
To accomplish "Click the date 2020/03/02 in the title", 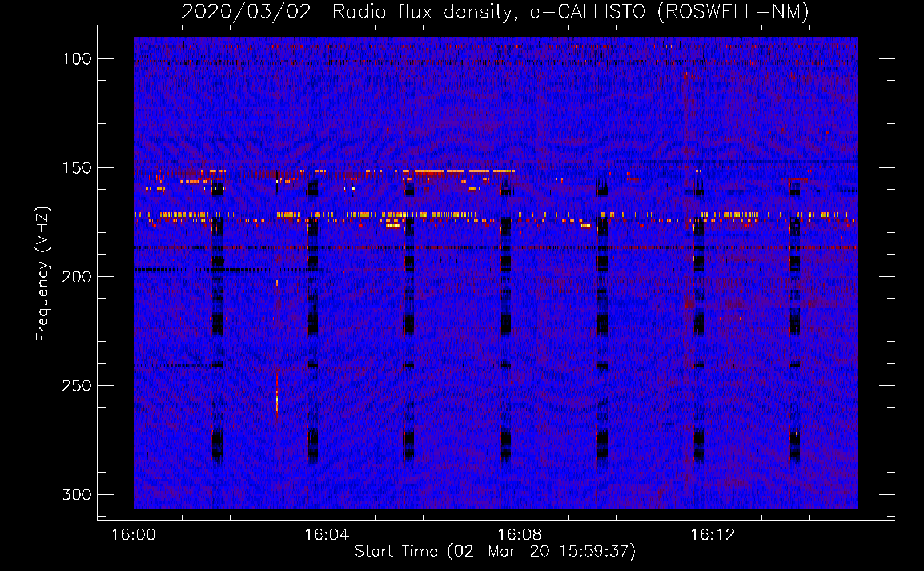I will 246,11.
